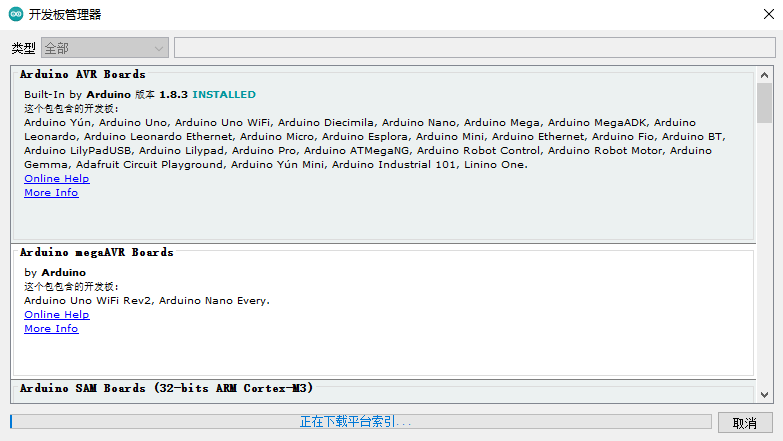The height and width of the screenshot is (441, 783).
Task: Open Online Help for Arduino AVR Boards
Action: 56,178
